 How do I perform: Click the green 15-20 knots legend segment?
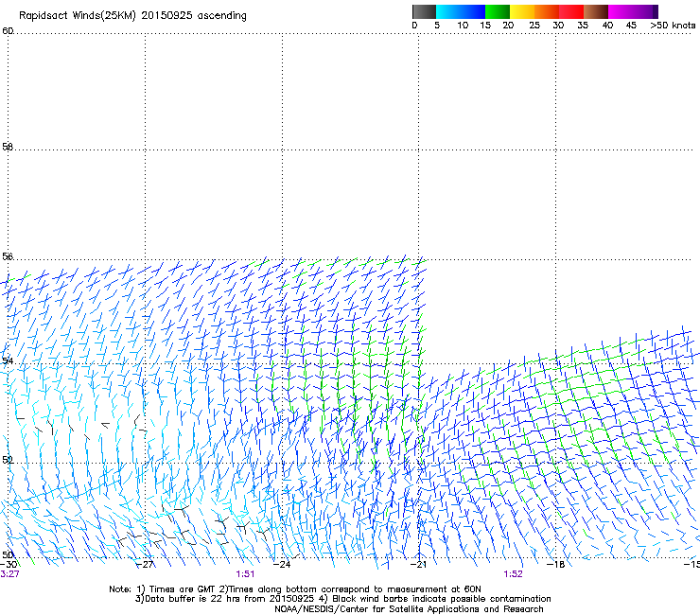[x=498, y=11]
